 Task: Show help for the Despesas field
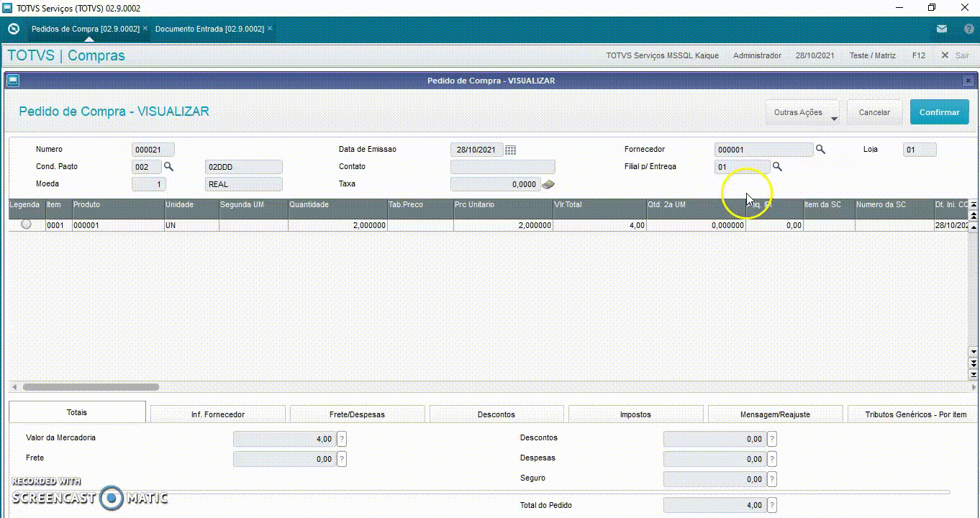click(772, 459)
